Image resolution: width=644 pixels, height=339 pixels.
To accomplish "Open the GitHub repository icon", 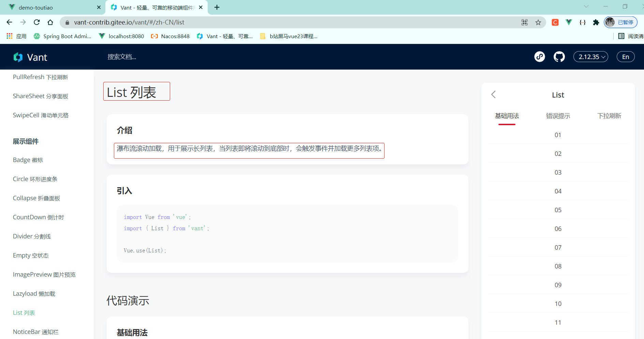I will pyautogui.click(x=559, y=57).
